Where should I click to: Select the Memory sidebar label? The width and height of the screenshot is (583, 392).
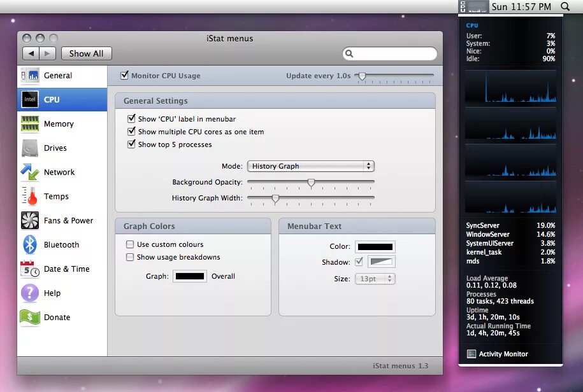pos(59,123)
